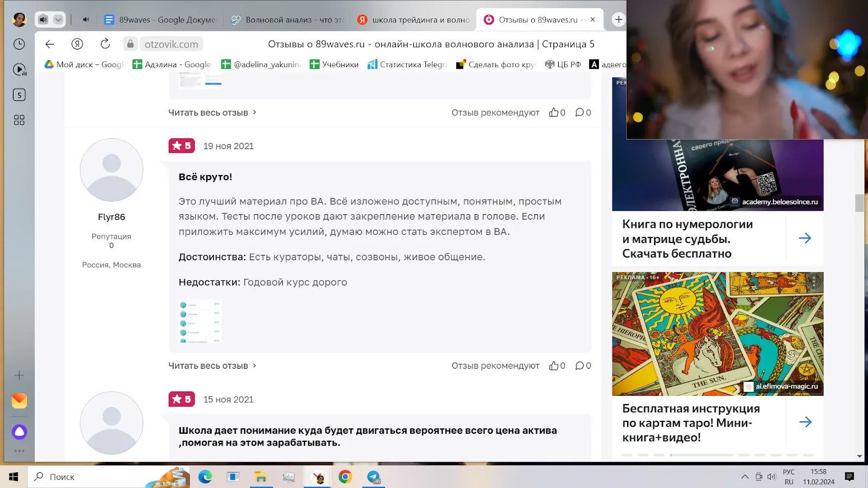Click the taskbar Поиск search box
The image size is (868, 488).
(x=108, y=477)
